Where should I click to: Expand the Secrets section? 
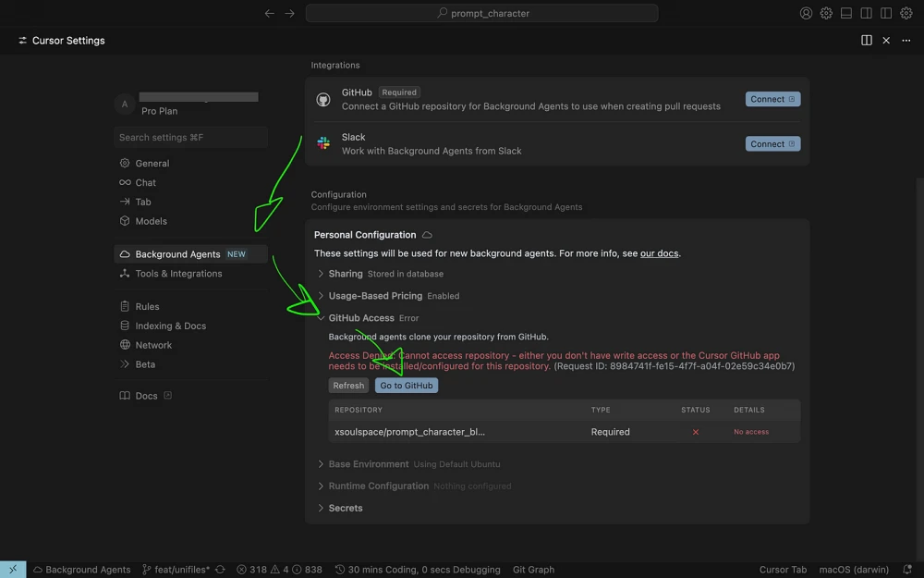[346, 509]
